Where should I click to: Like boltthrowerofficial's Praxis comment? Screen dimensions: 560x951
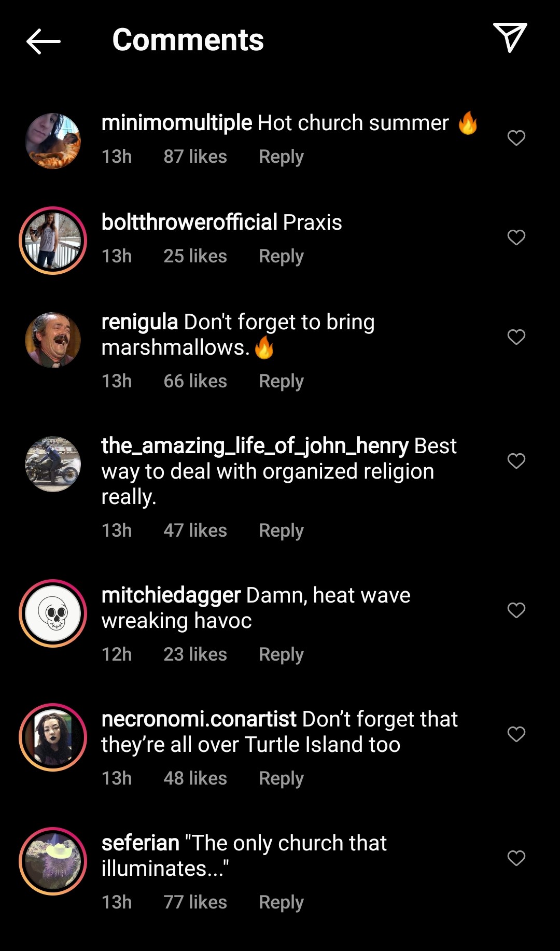[x=516, y=237]
